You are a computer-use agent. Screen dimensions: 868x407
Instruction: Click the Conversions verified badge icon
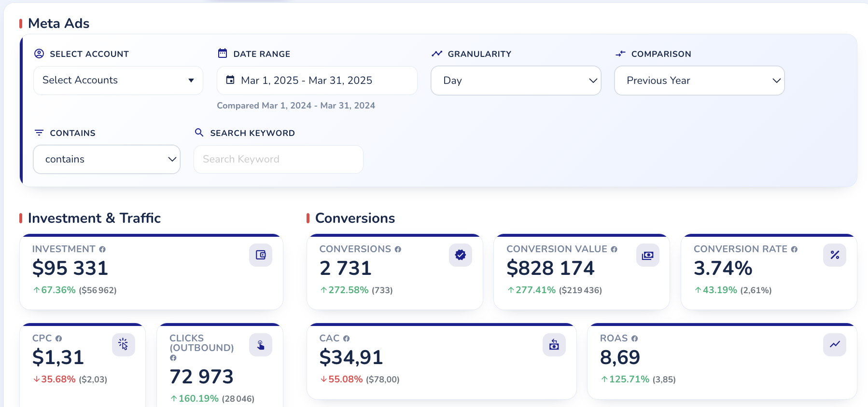tap(461, 255)
